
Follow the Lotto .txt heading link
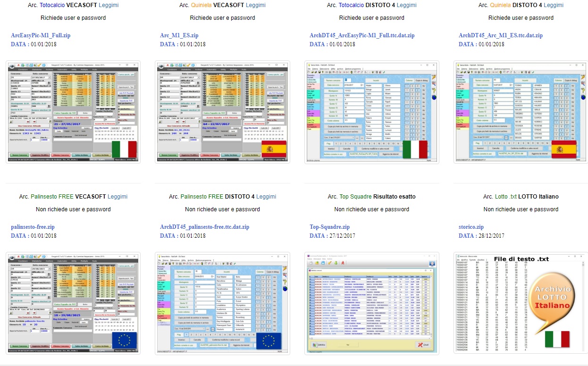tap(506, 197)
